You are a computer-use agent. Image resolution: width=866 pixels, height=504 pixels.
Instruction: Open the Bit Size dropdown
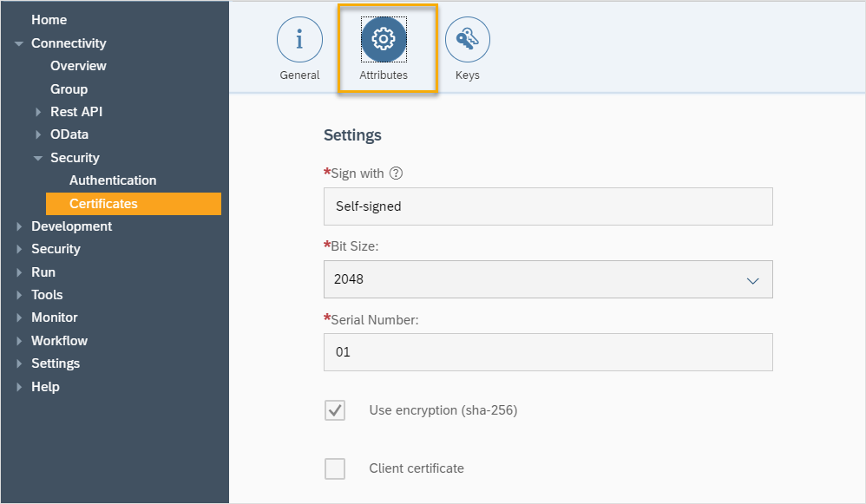(752, 280)
